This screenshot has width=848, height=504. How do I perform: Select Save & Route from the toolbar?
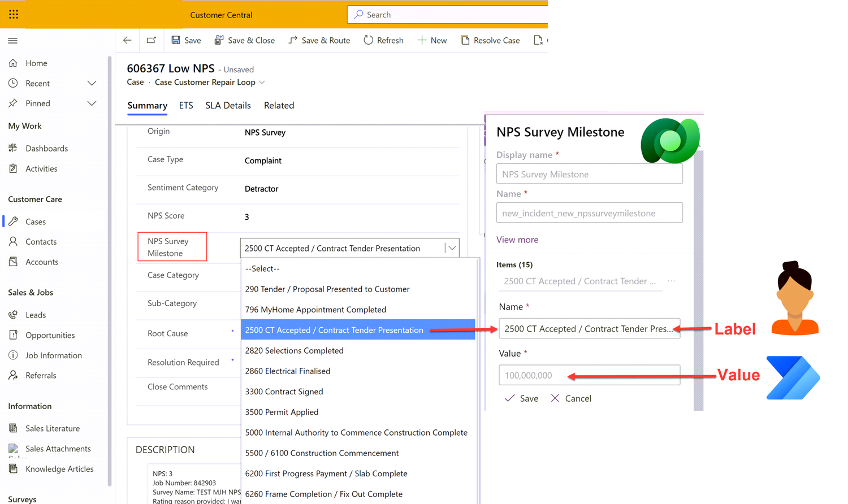pos(318,40)
